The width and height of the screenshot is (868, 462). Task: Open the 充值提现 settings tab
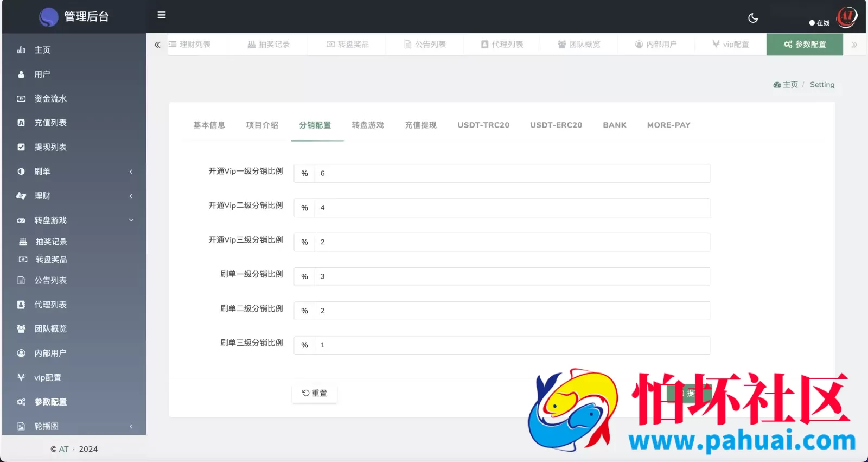[421, 125]
